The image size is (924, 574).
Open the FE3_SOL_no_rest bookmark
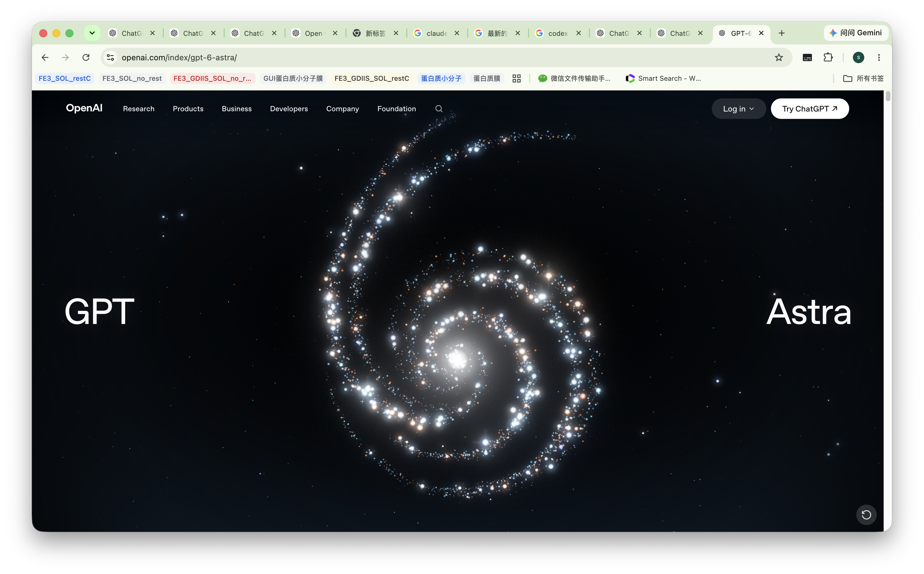click(132, 78)
